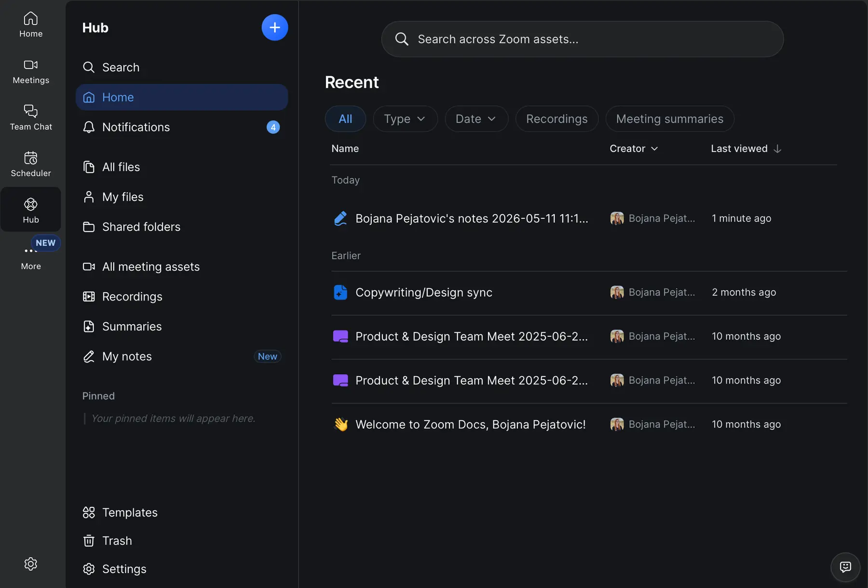Image resolution: width=868 pixels, height=588 pixels.
Task: Click the magnifier icon in the search bar
Action: tap(402, 39)
